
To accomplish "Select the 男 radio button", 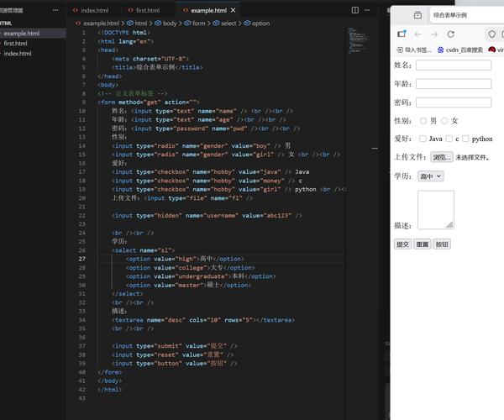I will click(x=423, y=121).
